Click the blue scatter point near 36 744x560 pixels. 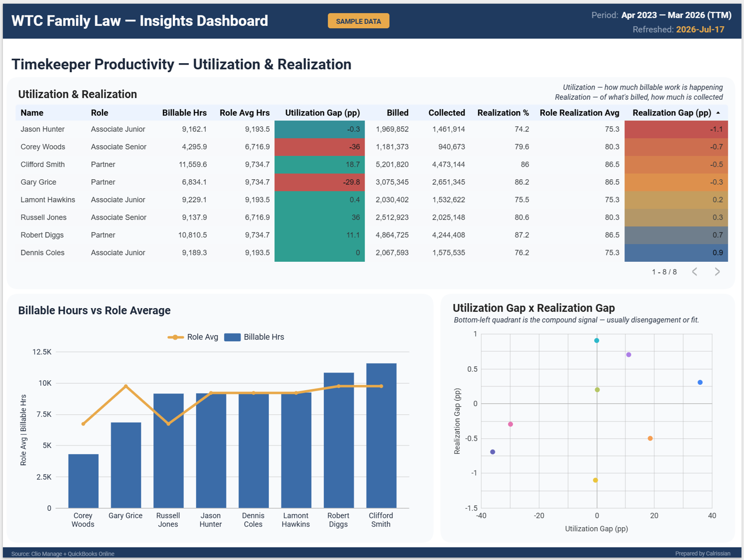coord(700,382)
